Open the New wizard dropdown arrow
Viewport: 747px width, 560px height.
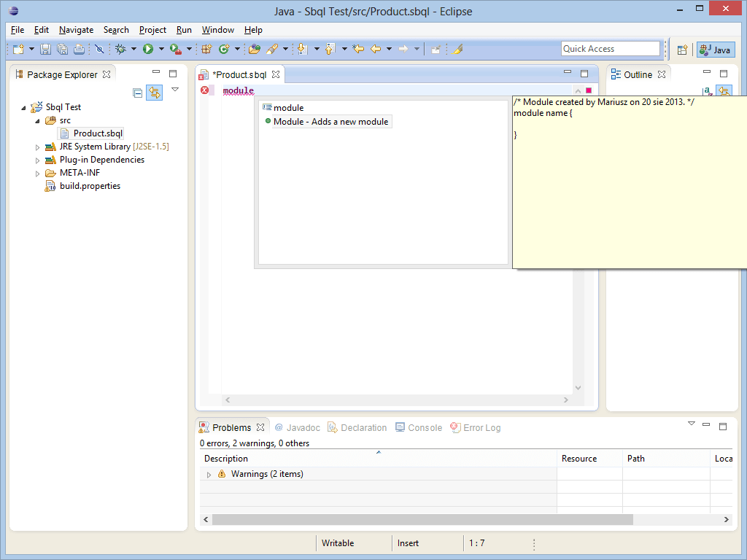[31, 49]
